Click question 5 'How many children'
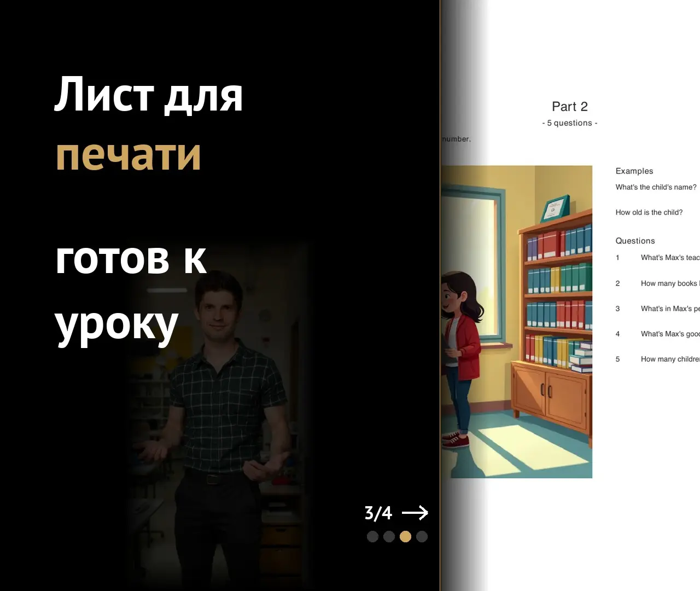700x591 pixels. pos(670,359)
